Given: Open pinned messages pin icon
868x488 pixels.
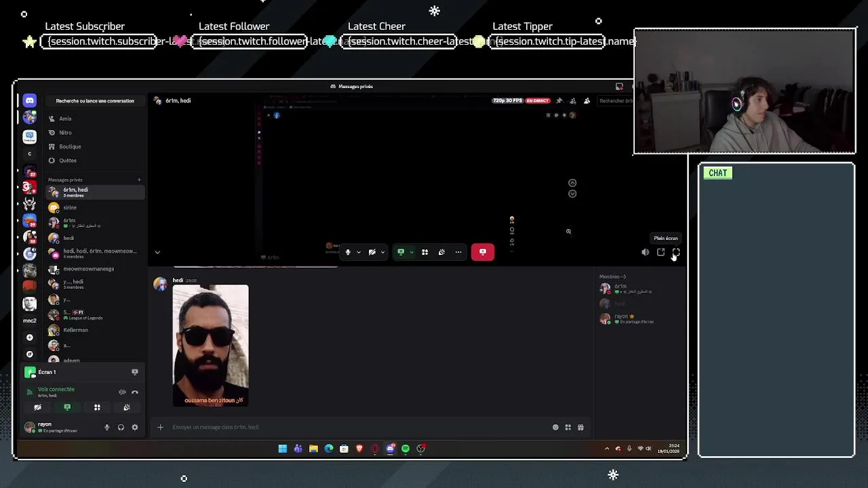Looking at the screenshot, I should (x=559, y=101).
